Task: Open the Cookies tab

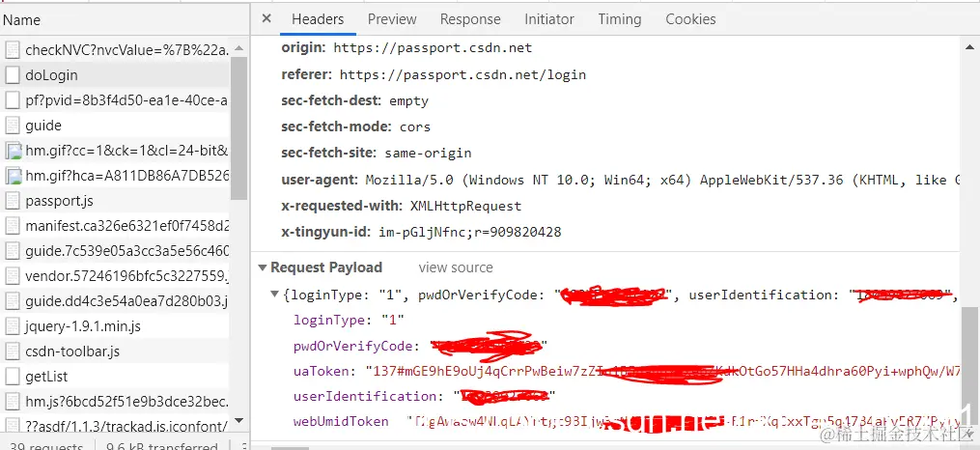Action: tap(690, 19)
